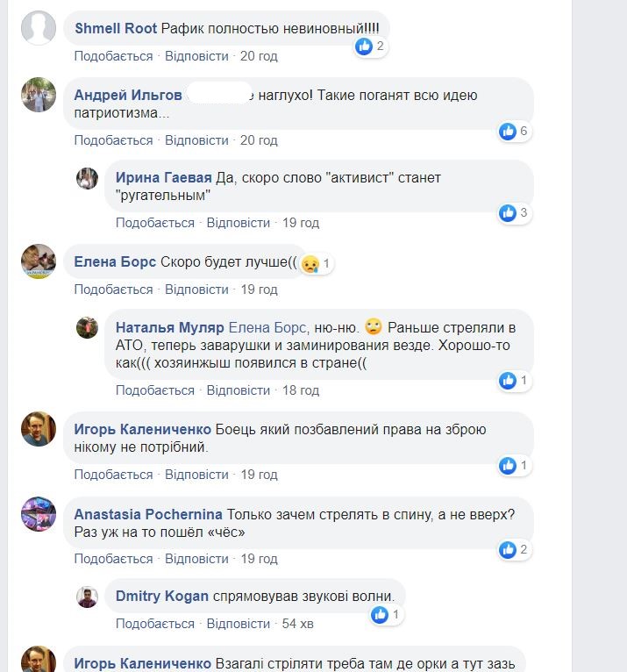
Task: Click like reaction icon on Андрей Ильгов's comment
Action: click(508, 132)
